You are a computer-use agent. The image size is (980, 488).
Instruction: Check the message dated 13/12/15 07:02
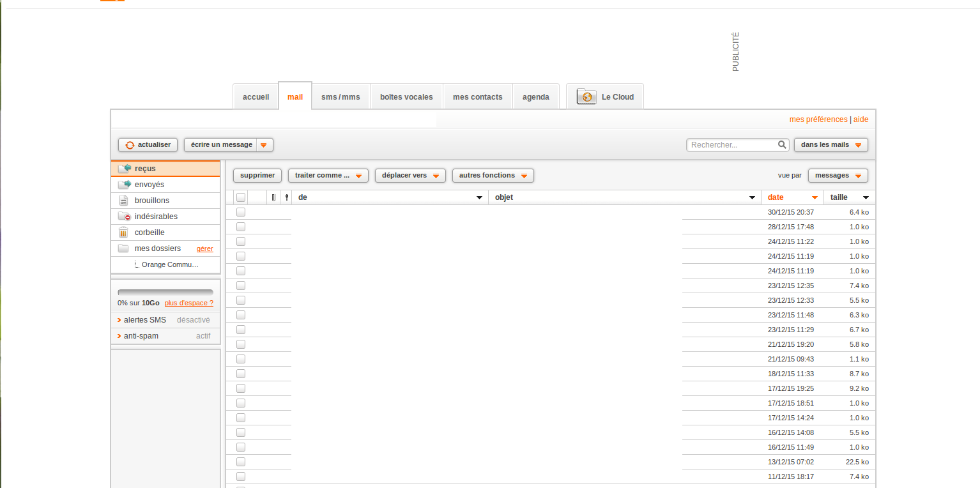[x=241, y=462]
